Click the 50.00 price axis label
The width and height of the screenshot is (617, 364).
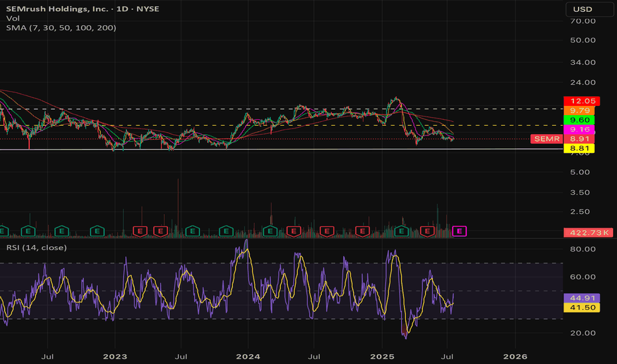[x=583, y=40]
